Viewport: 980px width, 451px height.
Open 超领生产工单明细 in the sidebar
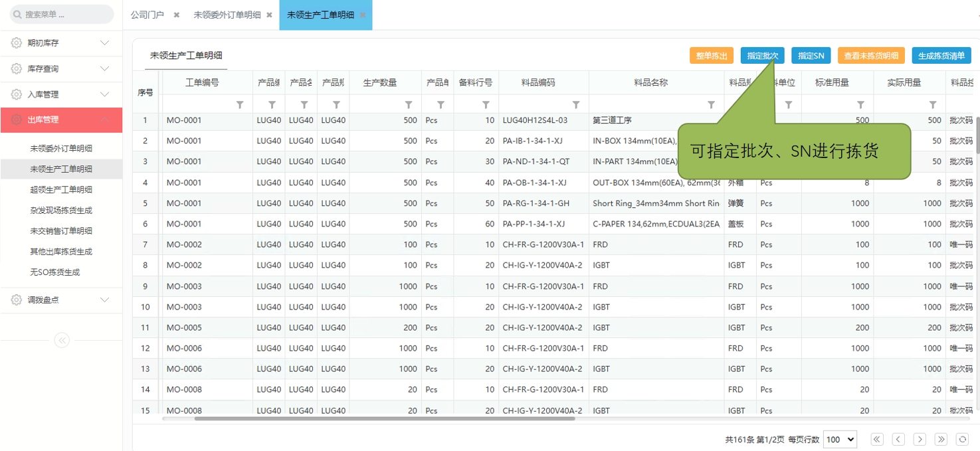click(x=61, y=190)
